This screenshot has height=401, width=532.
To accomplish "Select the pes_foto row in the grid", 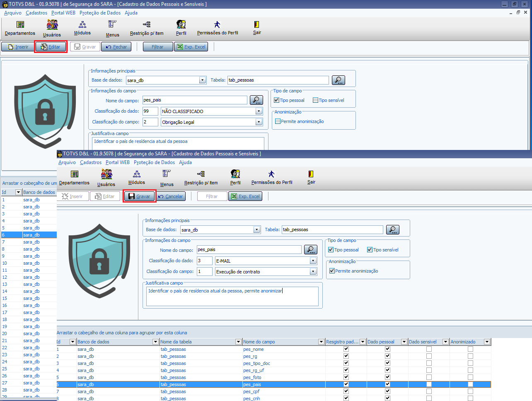I will click(274, 377).
